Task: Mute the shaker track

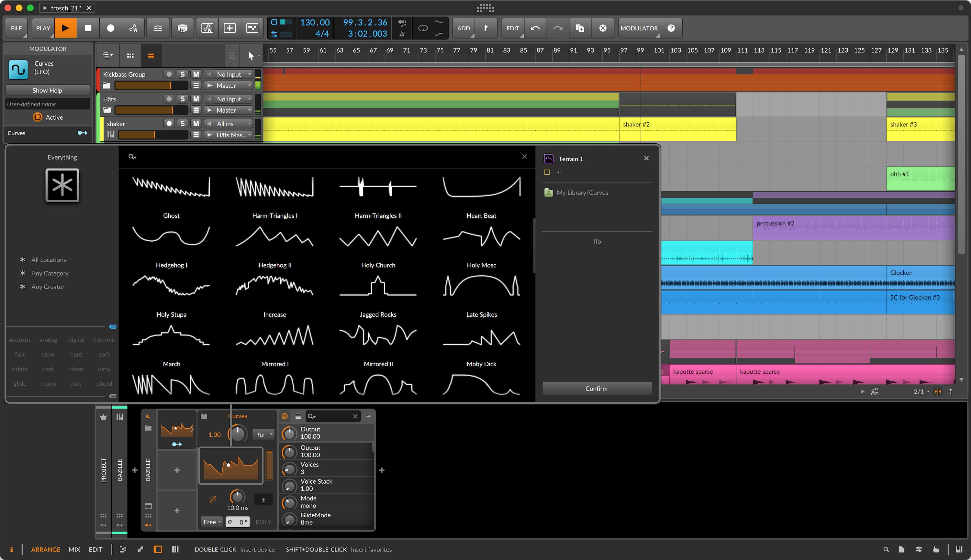Action: coord(196,124)
